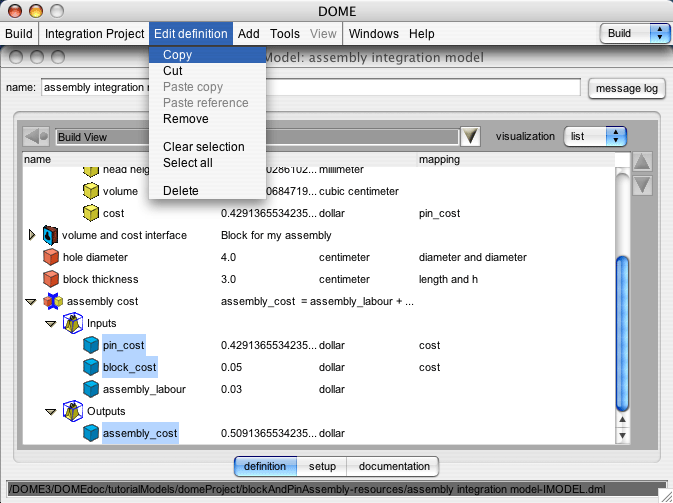Collapse the assembly cost relation
The width and height of the screenshot is (673, 503).
coord(30,302)
